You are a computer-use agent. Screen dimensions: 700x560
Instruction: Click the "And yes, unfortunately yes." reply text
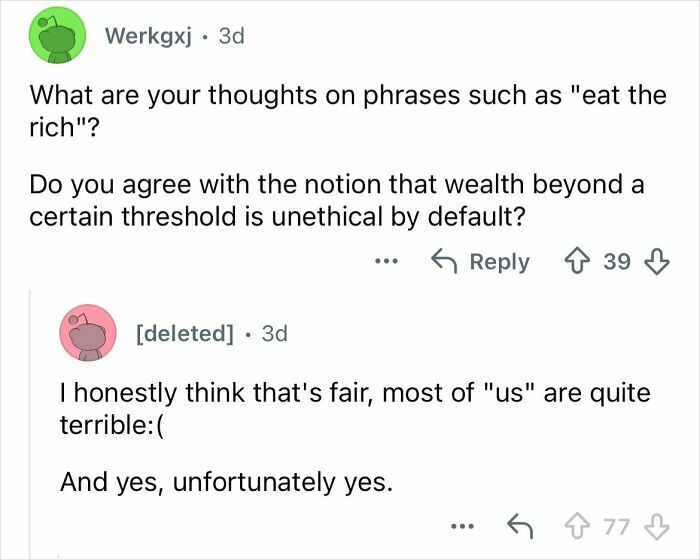pyautogui.click(x=226, y=482)
